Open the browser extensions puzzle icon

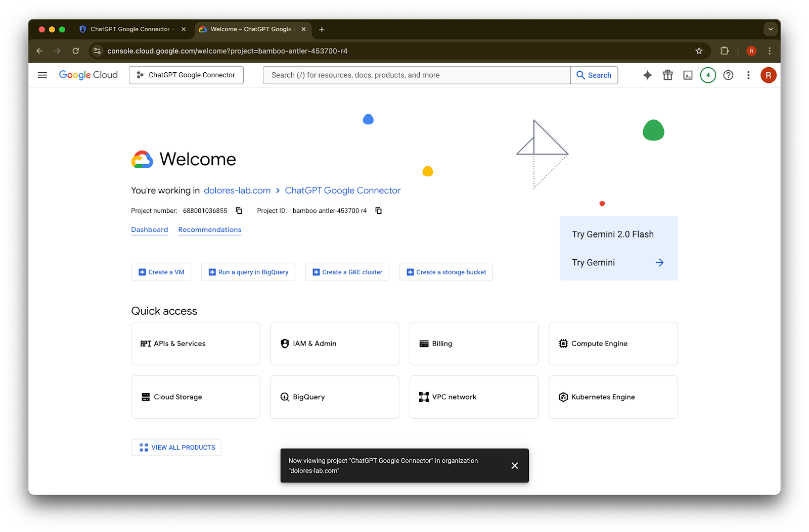tap(725, 51)
